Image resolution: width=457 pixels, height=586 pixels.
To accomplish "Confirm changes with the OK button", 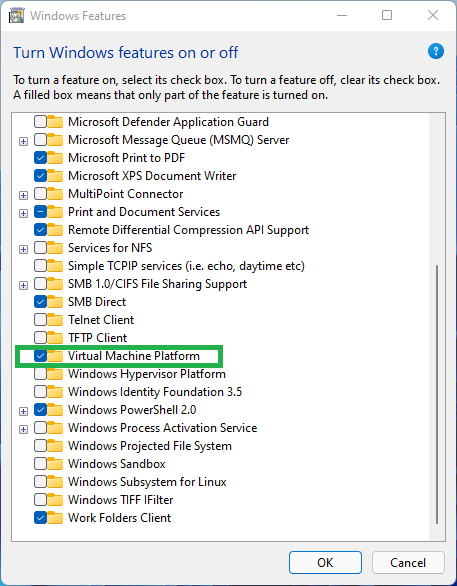I will (325, 562).
